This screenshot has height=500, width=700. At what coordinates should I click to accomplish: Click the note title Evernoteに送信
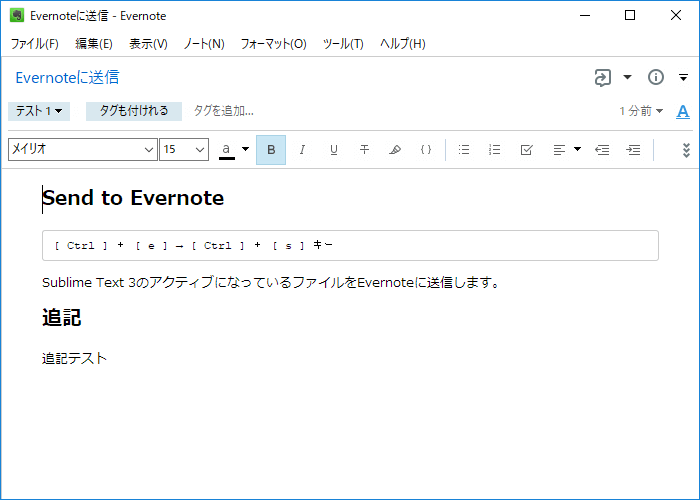67,78
